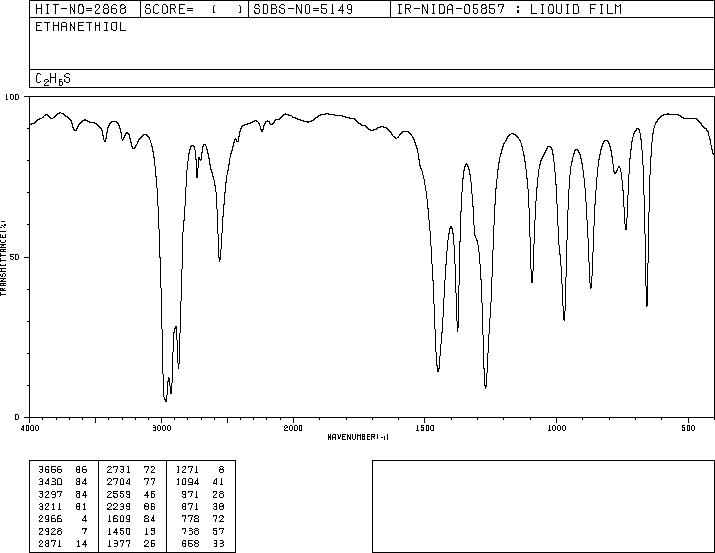The image size is (715, 553).
Task: Click the 4000 x-axis tick label
Action: 30,428
